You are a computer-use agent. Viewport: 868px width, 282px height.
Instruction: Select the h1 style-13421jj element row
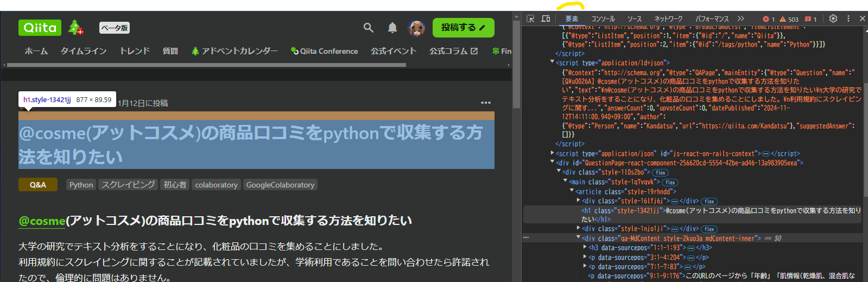[x=693, y=215]
